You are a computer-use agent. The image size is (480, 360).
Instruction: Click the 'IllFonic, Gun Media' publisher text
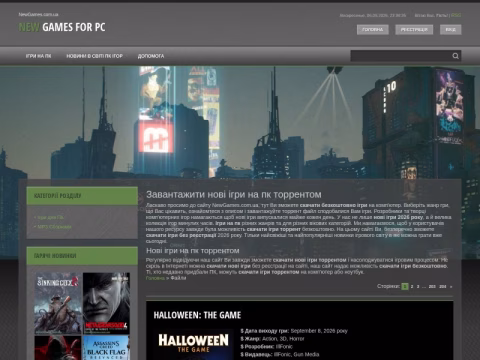point(296,355)
